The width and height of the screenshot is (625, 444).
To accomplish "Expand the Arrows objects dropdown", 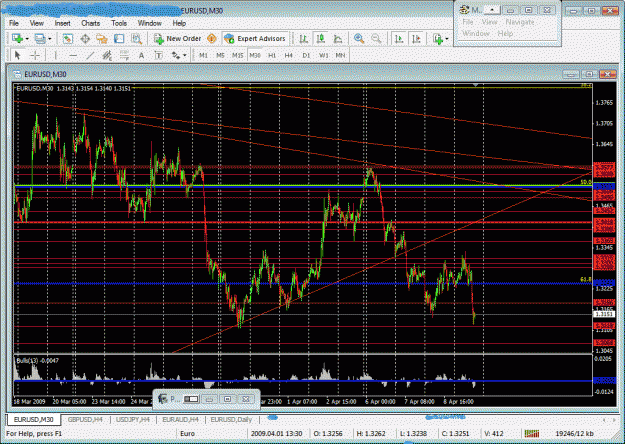I will click(x=185, y=56).
